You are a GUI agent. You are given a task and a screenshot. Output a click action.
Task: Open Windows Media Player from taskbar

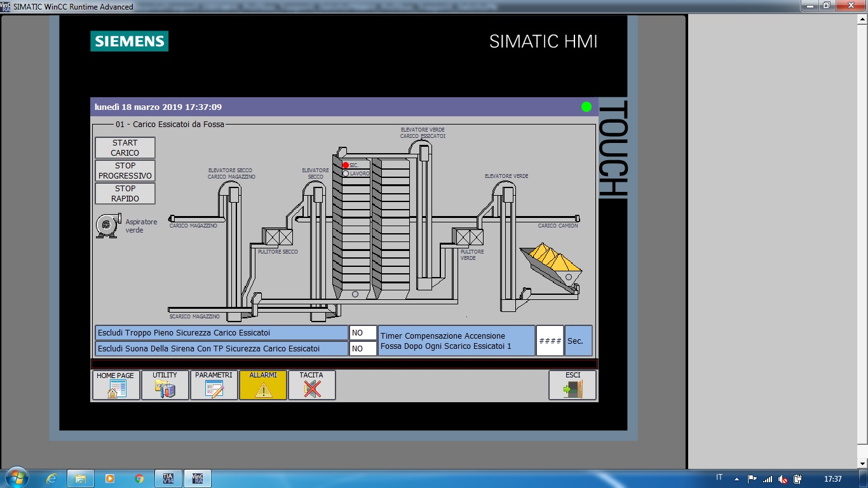tap(110, 478)
